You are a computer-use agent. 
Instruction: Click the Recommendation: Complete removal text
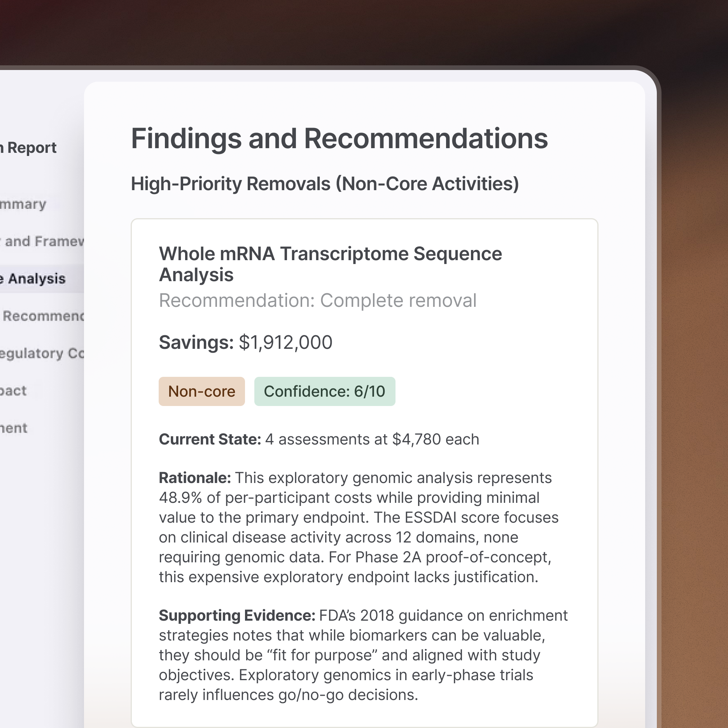click(317, 300)
